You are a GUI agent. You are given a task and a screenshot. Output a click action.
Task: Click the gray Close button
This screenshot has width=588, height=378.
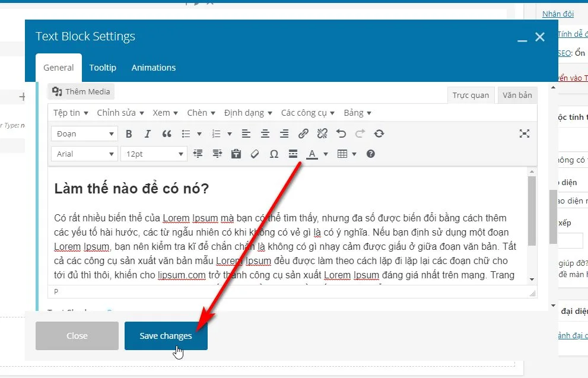[77, 336]
